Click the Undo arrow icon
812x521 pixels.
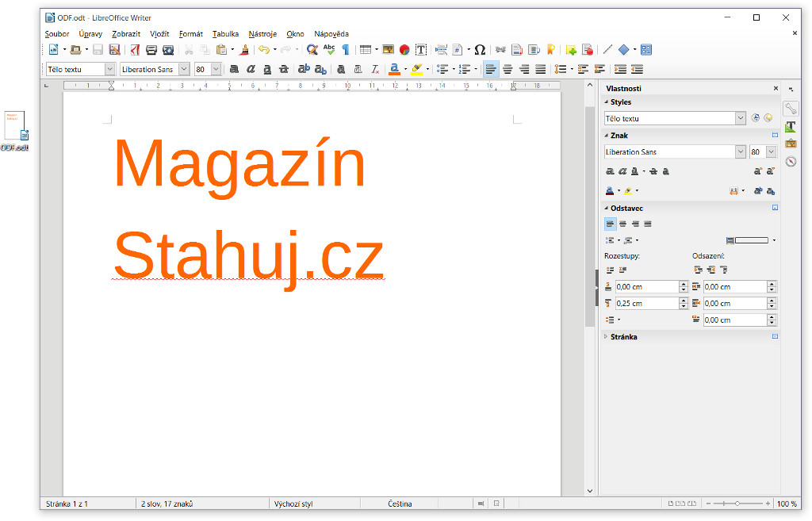point(264,50)
